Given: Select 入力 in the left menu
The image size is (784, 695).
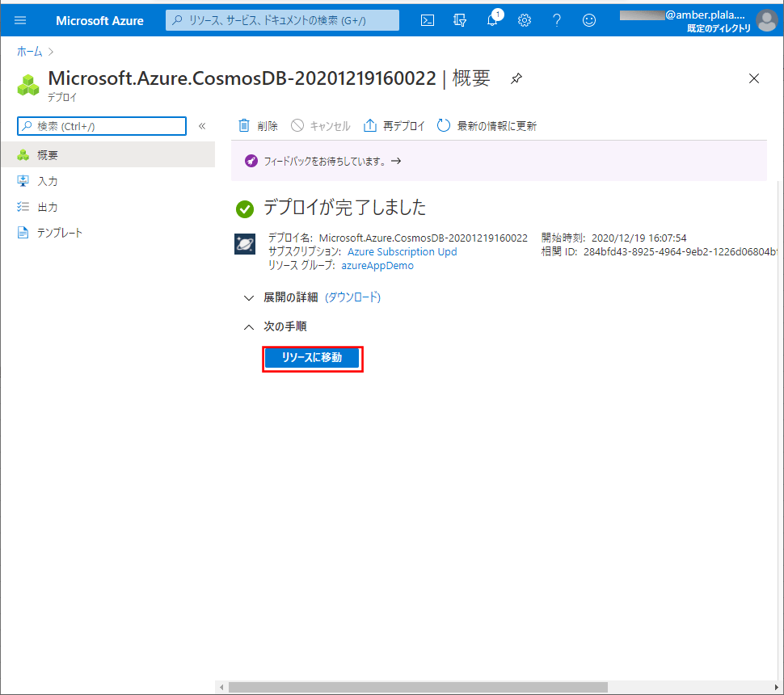Looking at the screenshot, I should (108, 181).
